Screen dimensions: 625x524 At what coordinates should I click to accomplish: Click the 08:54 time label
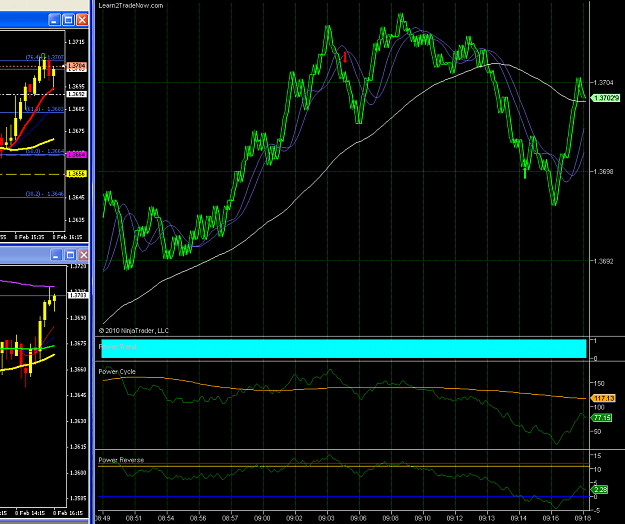pyautogui.click(x=166, y=518)
